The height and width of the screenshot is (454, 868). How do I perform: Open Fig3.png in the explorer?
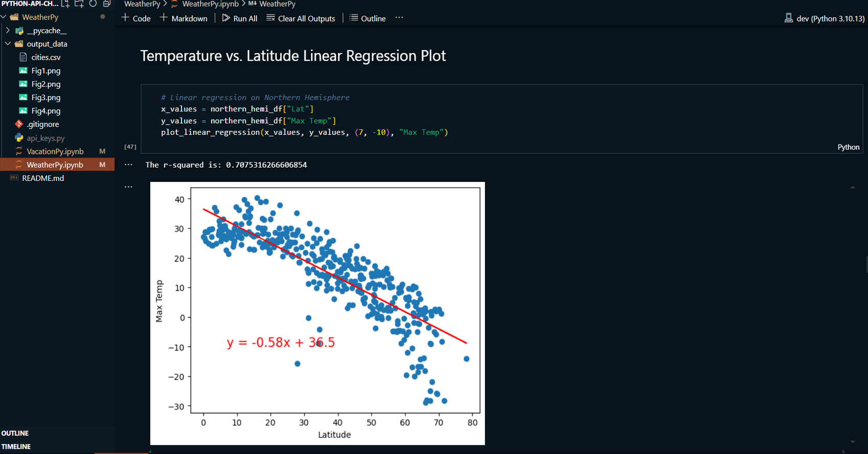(45, 97)
